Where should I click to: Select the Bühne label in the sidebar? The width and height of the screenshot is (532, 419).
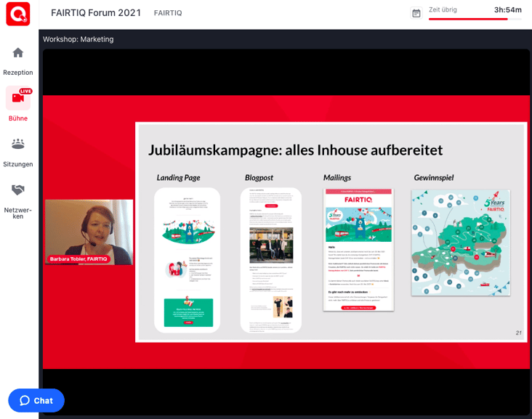(18, 118)
